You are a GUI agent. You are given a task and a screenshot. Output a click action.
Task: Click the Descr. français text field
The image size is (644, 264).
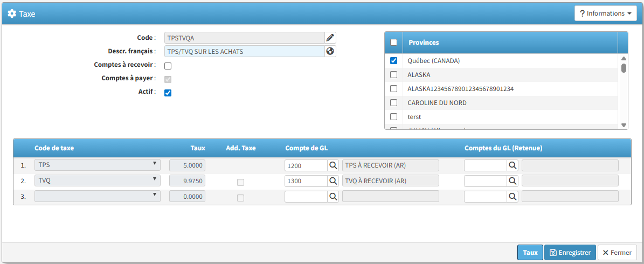click(x=244, y=52)
